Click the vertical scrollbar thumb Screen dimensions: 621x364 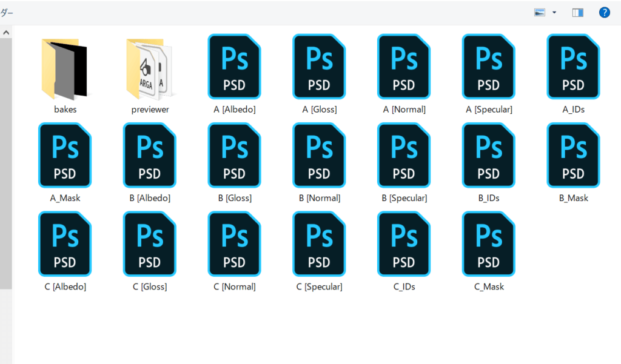(6, 164)
